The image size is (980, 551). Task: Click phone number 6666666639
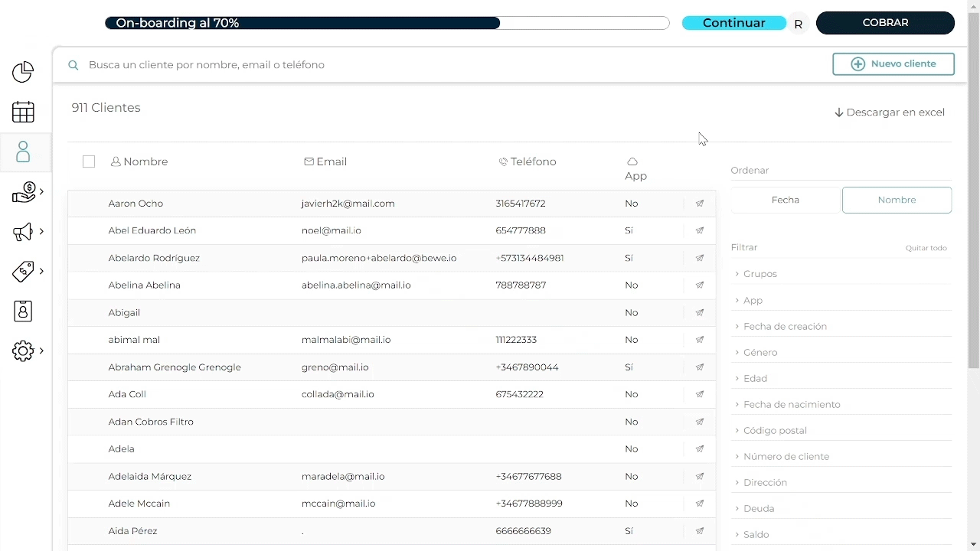523,531
